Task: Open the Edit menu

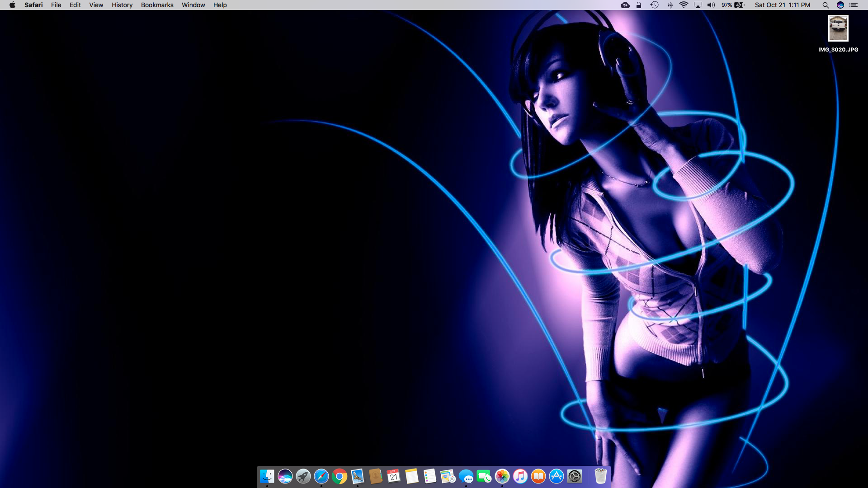Action: pyautogui.click(x=75, y=5)
